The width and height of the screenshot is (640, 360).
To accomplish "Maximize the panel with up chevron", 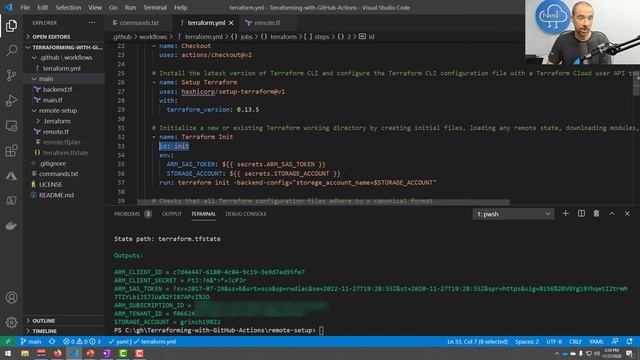I will [x=612, y=213].
